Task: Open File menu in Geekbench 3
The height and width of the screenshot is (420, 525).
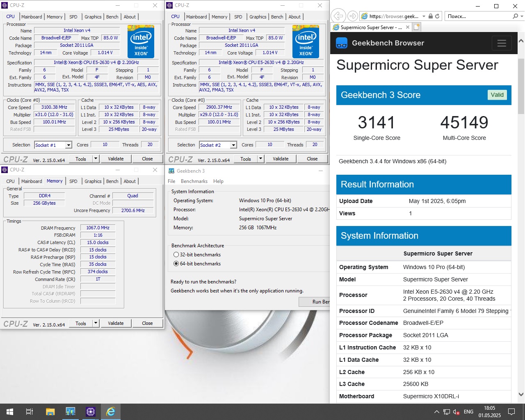Action: pyautogui.click(x=171, y=181)
